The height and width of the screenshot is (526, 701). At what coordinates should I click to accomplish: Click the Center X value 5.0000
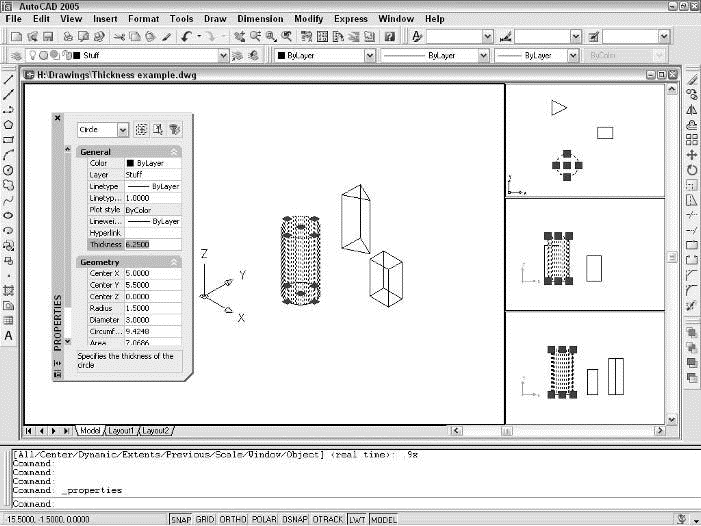[x=153, y=273]
